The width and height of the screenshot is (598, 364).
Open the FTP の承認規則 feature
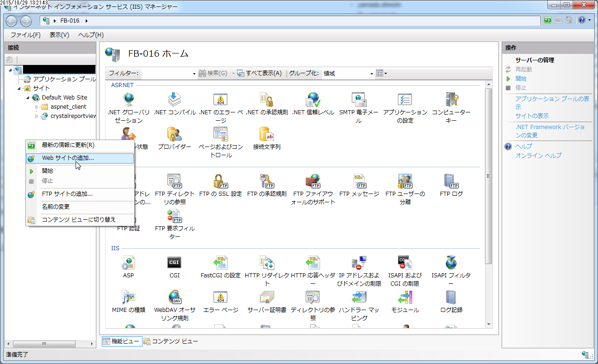(266, 186)
